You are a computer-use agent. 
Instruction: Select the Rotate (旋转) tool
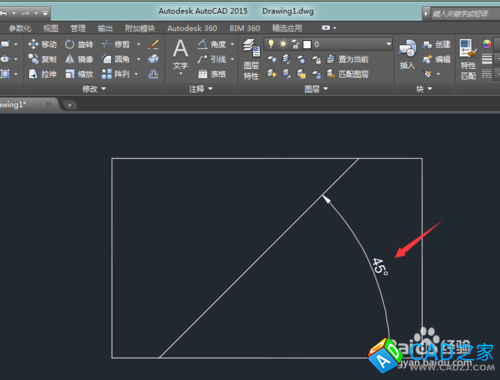tap(79, 44)
